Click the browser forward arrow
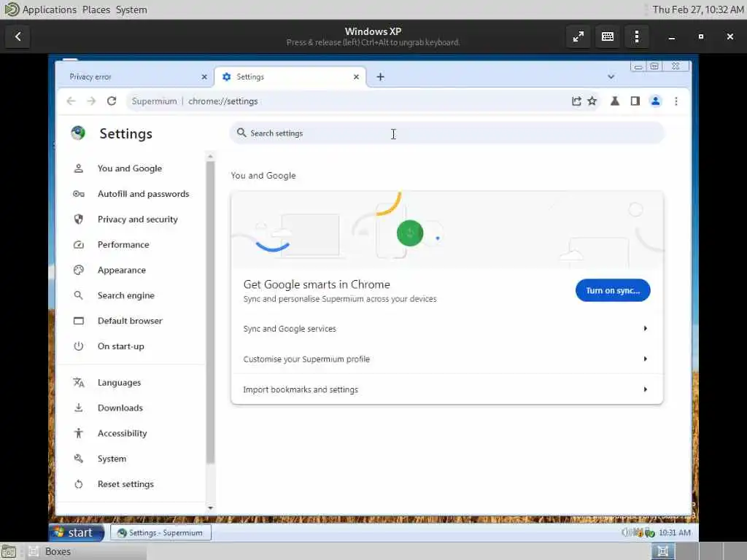747x560 pixels. pyautogui.click(x=91, y=101)
